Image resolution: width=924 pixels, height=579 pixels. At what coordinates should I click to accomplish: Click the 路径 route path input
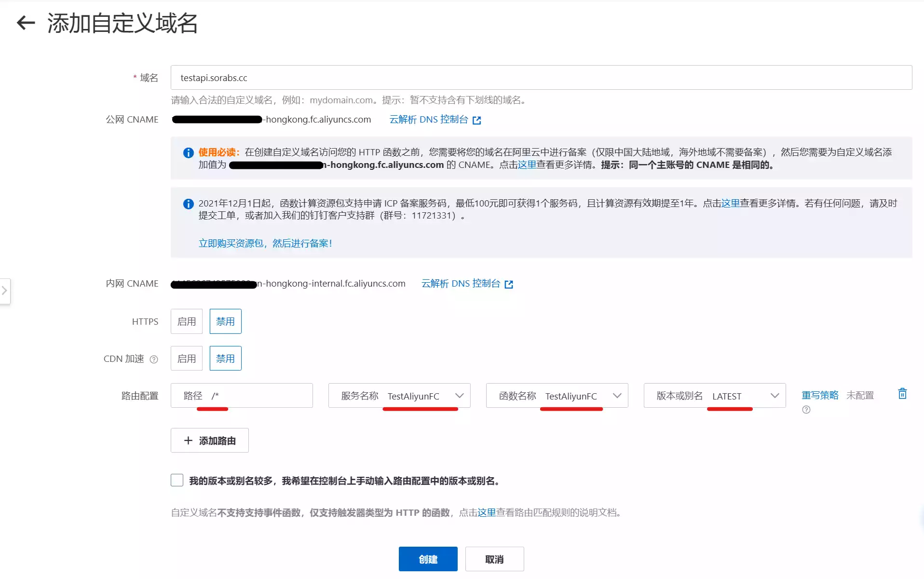click(242, 396)
